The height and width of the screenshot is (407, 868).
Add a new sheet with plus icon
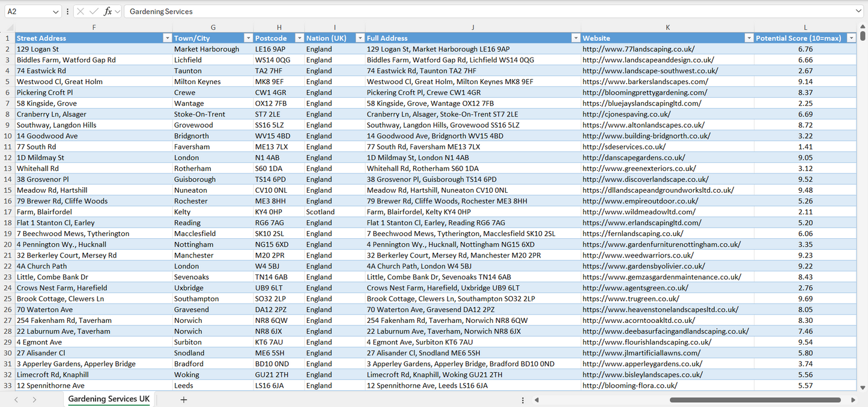click(x=184, y=399)
